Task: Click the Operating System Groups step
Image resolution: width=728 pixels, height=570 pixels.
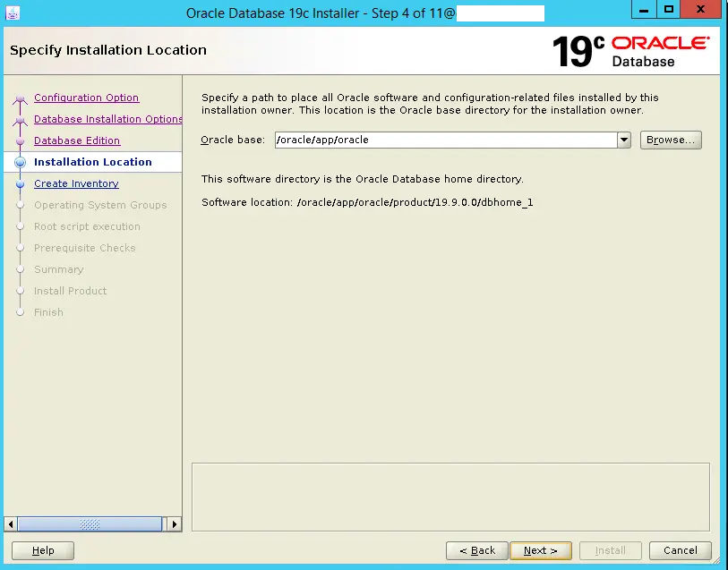Action: [100, 205]
